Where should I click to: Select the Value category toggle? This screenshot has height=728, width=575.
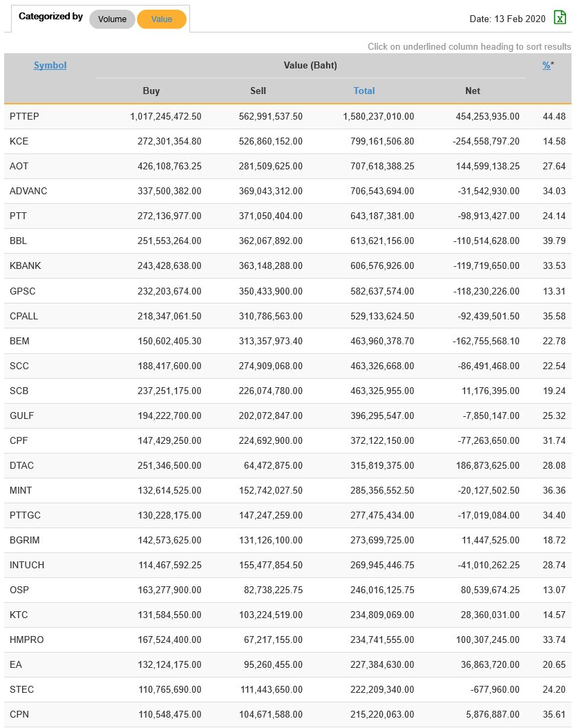tap(162, 19)
